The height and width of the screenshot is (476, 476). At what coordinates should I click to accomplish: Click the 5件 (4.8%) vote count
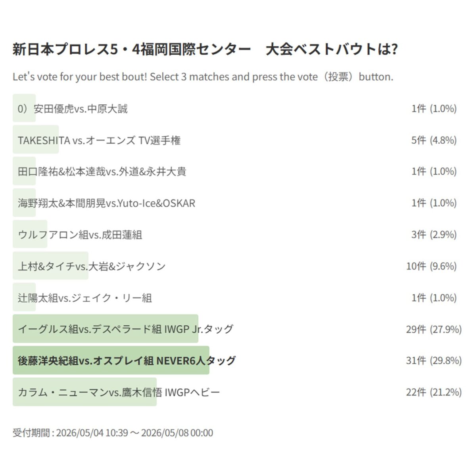point(434,140)
